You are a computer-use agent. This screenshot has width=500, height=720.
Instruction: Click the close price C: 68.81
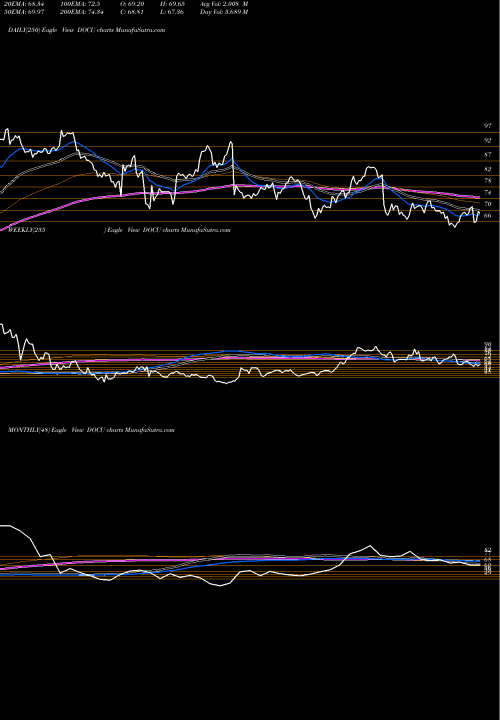tap(134, 12)
